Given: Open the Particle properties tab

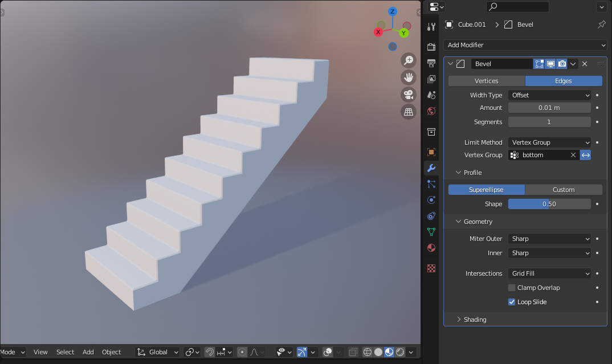Looking at the screenshot, I should [x=431, y=184].
